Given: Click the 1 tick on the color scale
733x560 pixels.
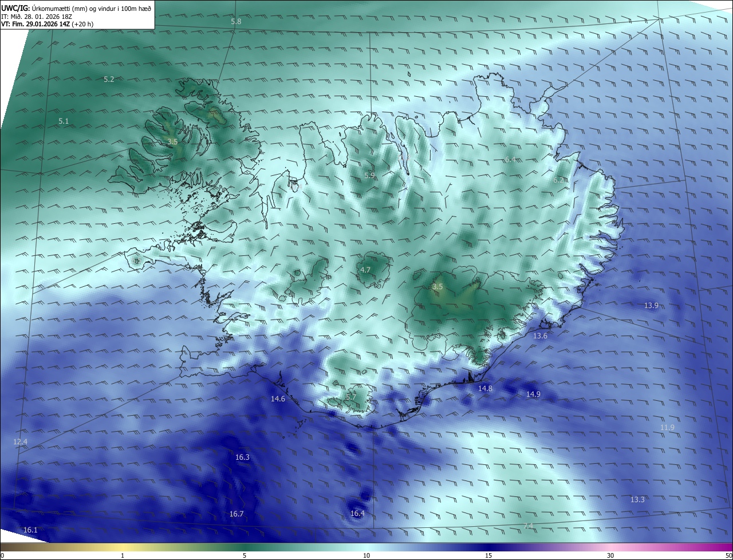Looking at the screenshot, I should 123,555.
